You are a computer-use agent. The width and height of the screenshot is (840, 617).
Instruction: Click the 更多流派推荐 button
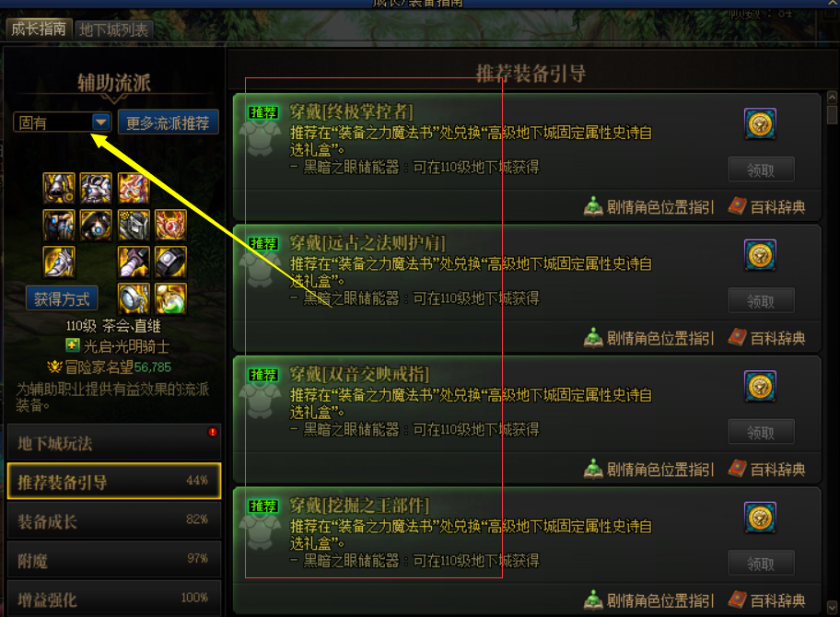[x=169, y=122]
